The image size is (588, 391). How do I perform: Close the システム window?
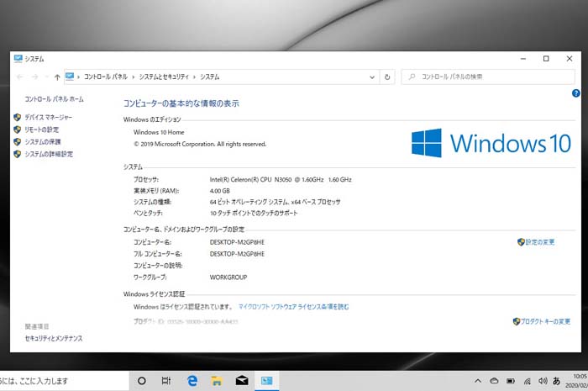pyautogui.click(x=570, y=59)
